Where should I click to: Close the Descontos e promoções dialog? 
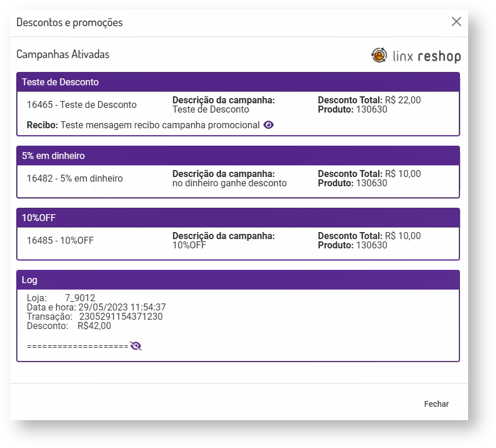(457, 21)
